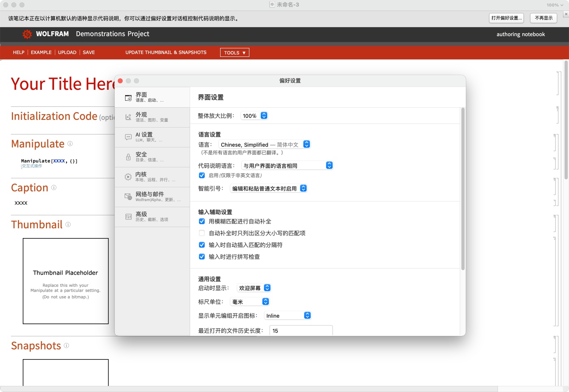The width and height of the screenshot is (569, 392).
Task: Open the 网络与邮件 network icon
Action: 128,197
